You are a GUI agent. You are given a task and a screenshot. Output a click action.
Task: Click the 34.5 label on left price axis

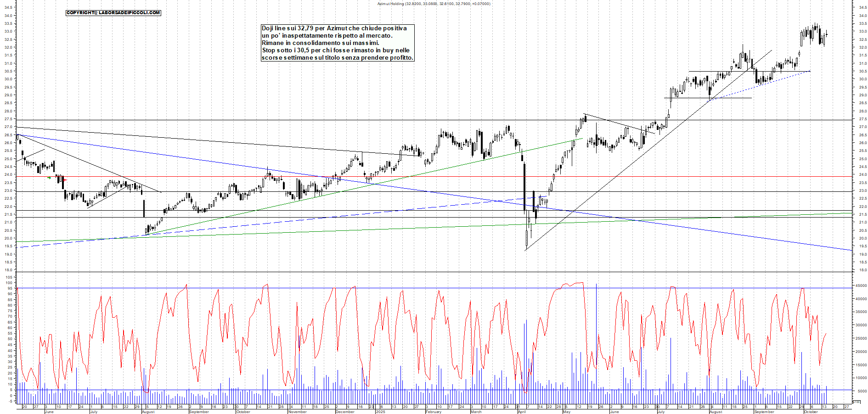click(8, 7)
